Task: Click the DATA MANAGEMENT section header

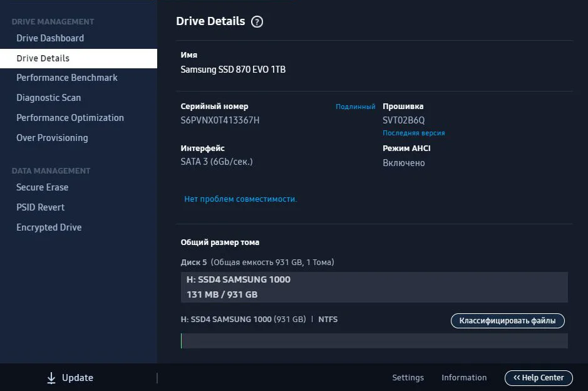Action: tap(51, 171)
